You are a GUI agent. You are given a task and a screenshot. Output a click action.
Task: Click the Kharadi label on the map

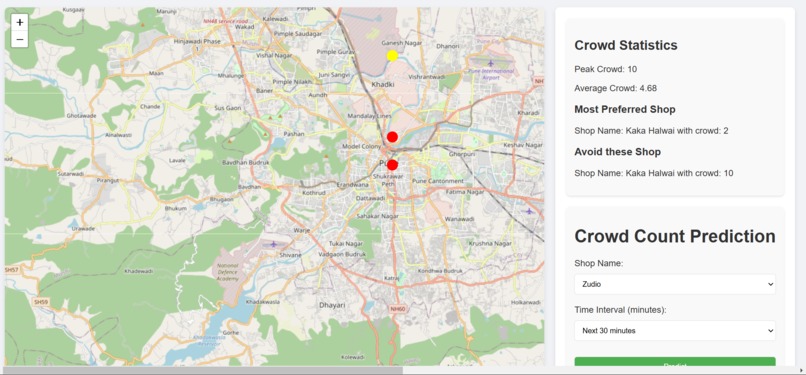(x=528, y=112)
